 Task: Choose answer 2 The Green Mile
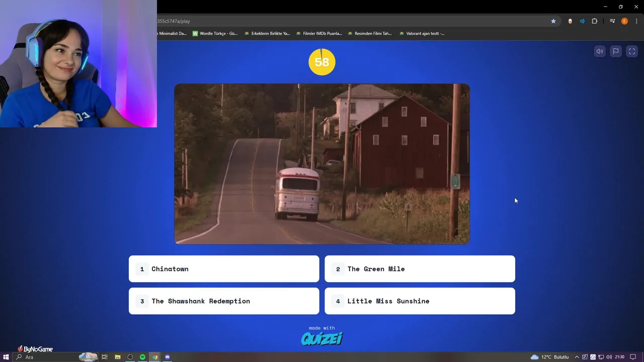420,269
